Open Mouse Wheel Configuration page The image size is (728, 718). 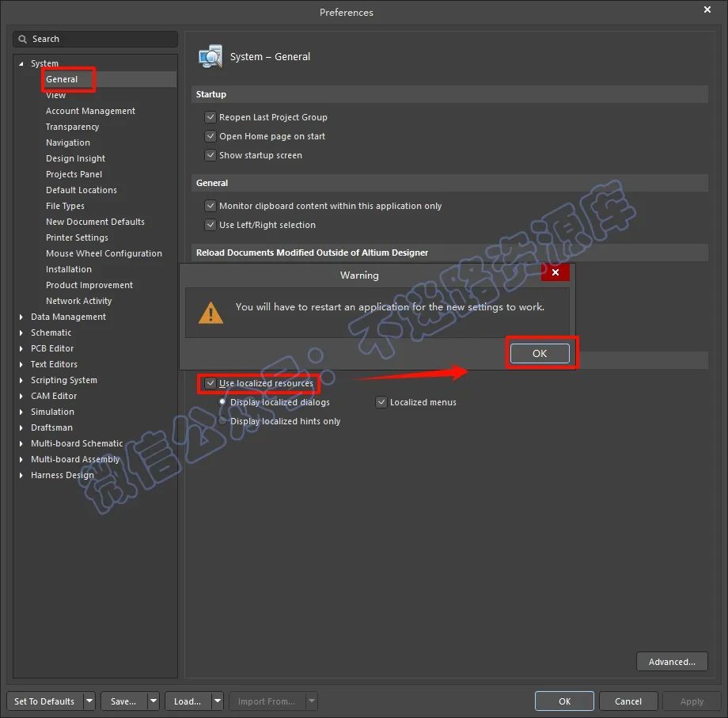[104, 253]
